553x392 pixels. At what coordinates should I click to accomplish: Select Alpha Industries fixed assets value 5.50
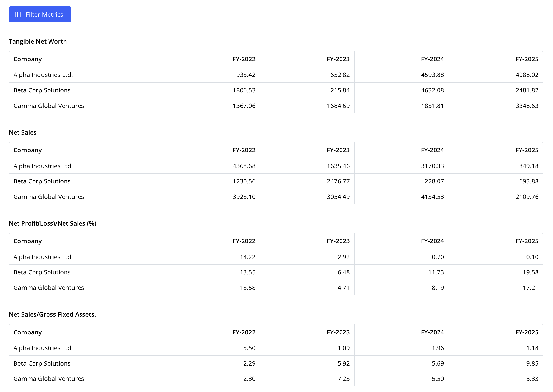[x=249, y=348]
